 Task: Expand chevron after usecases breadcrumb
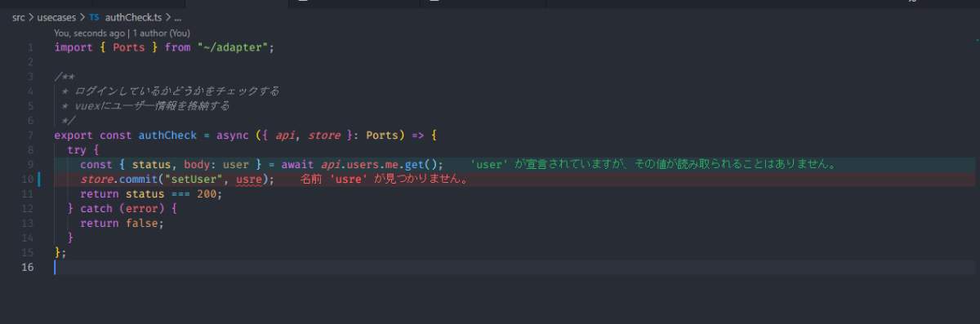pos(82,17)
